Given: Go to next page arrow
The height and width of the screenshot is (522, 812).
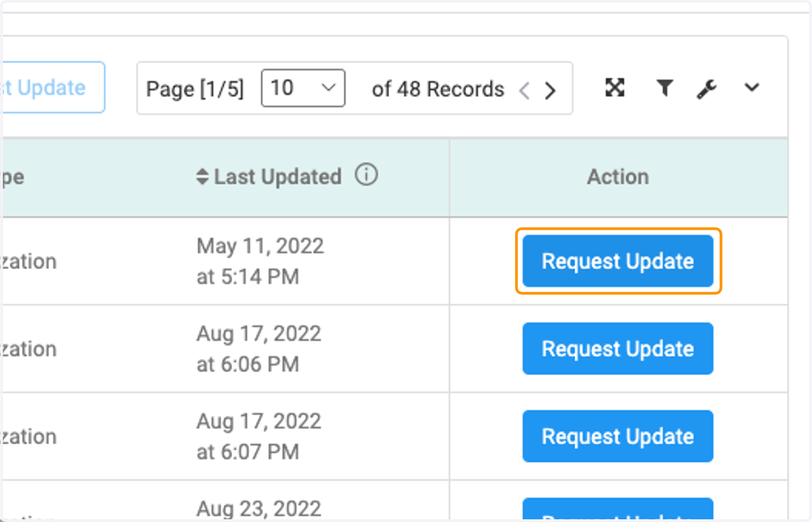Looking at the screenshot, I should pyautogui.click(x=550, y=90).
